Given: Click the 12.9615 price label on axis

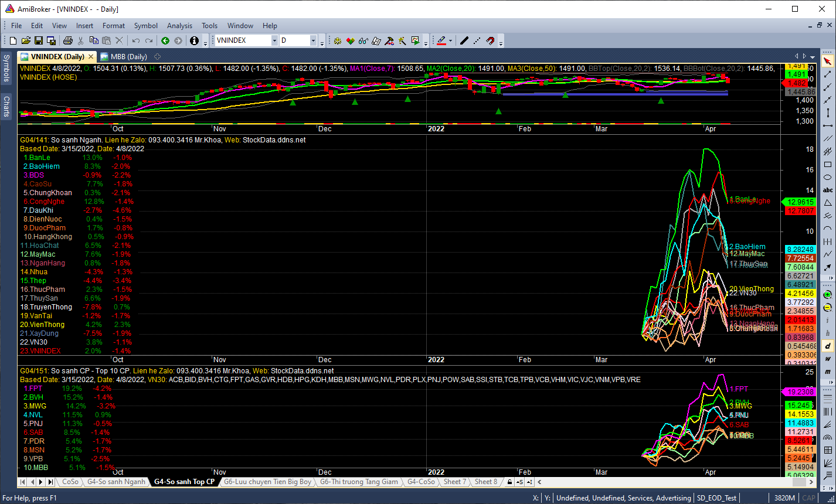Looking at the screenshot, I should point(800,202).
